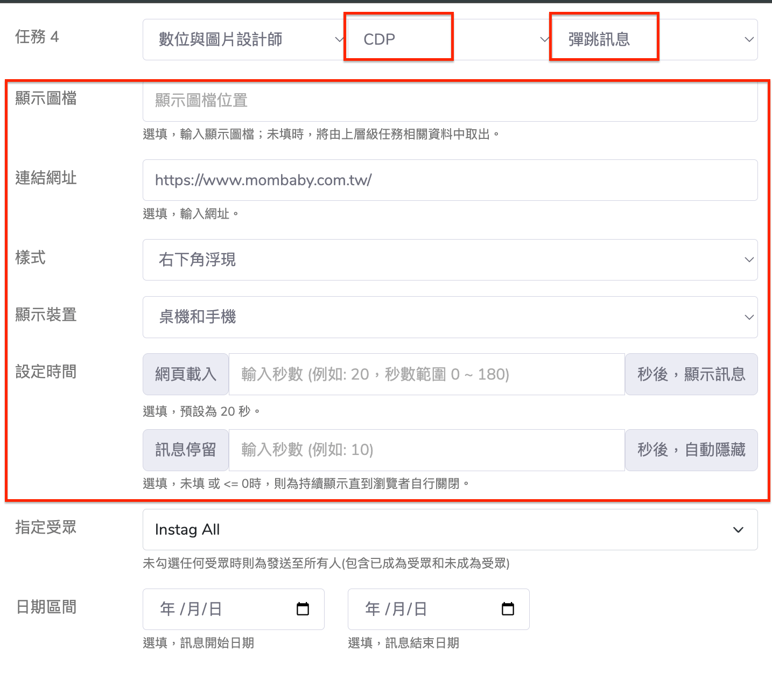Viewport: 772px width, 700px height.
Task: Select the month segment of start date
Action: (193, 609)
